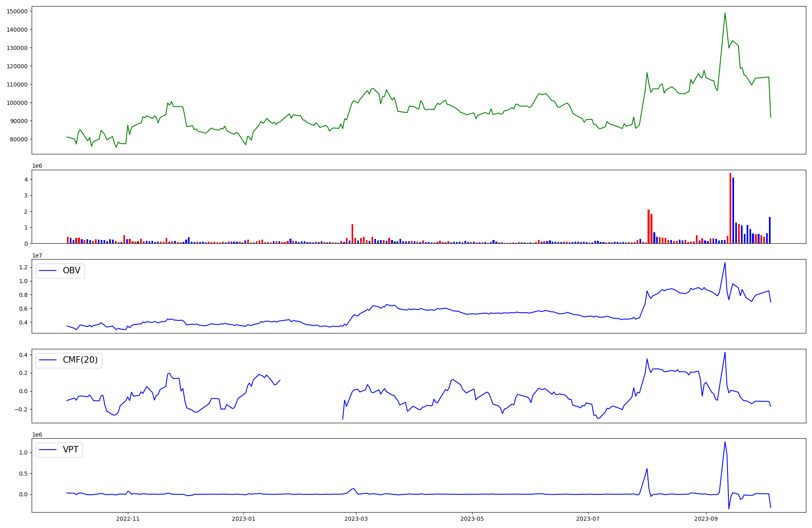Screen dimensions: 812x528
Task: Click the 2023-01 x-axis date label
Action: (244, 519)
